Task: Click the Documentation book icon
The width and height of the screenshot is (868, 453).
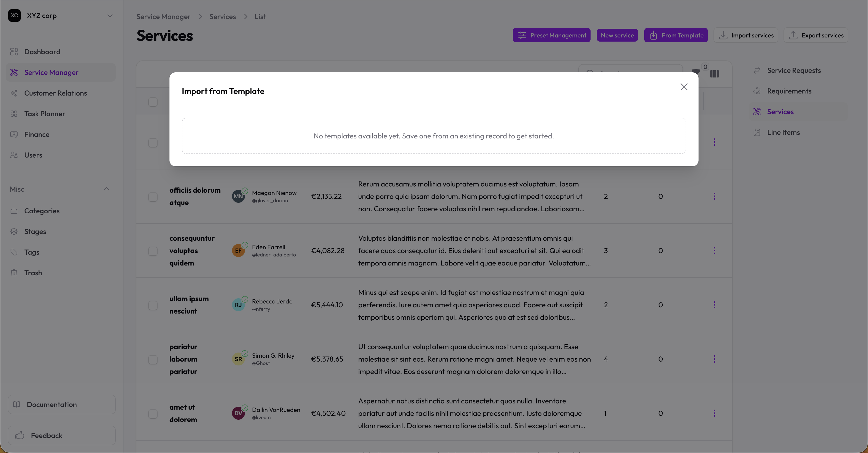Action: (17, 404)
